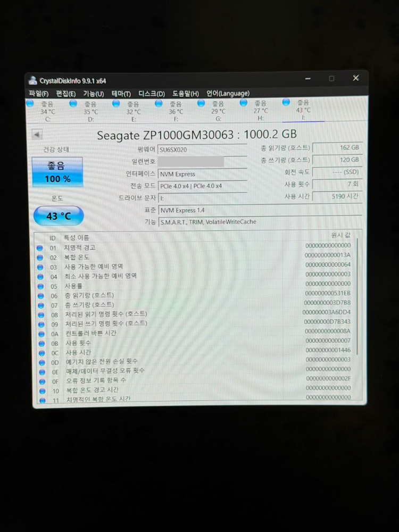Open the 디스크(D) menu
This screenshot has width=399, height=532.
click(x=152, y=94)
